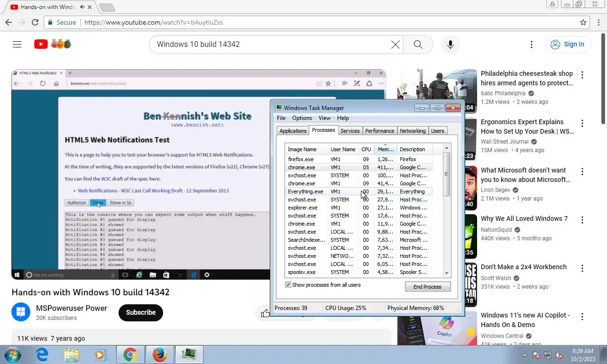Sort processes by User Name column
Viewport: 607px width, 364px height.
(343, 149)
